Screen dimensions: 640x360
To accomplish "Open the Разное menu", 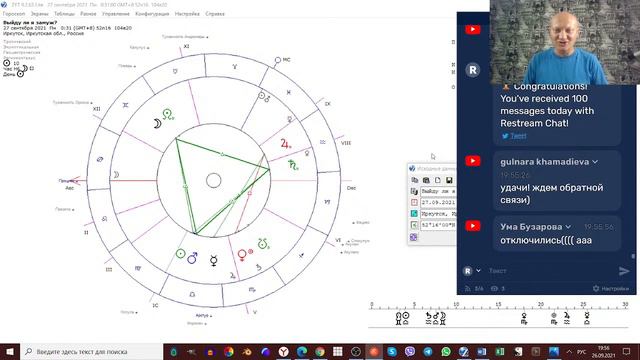I will [88, 13].
